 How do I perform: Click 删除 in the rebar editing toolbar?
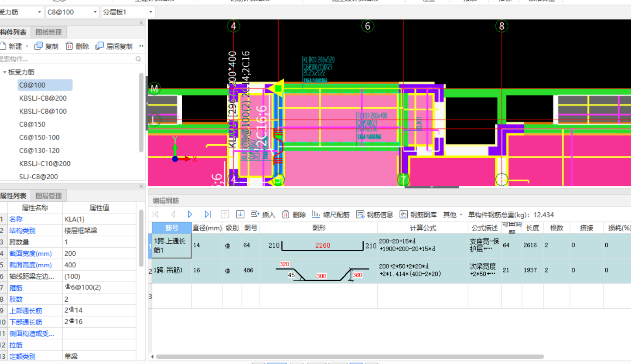(x=294, y=214)
